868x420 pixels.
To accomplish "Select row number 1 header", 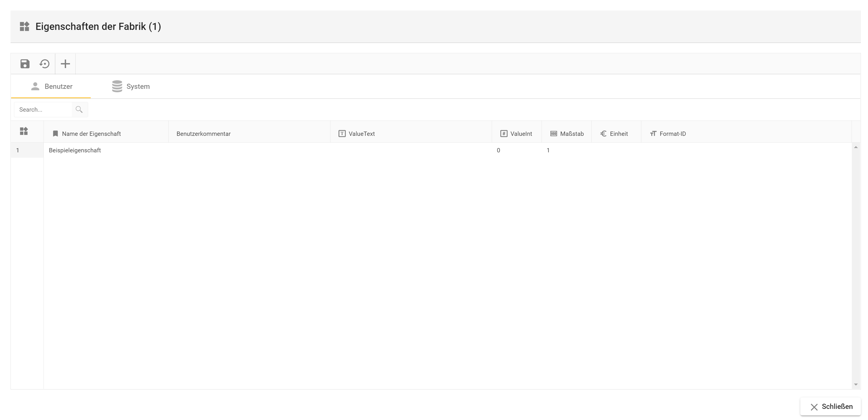I will [27, 150].
